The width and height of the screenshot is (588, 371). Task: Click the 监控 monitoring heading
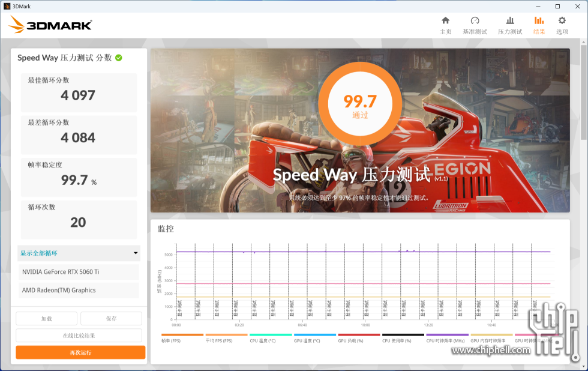[x=166, y=229]
